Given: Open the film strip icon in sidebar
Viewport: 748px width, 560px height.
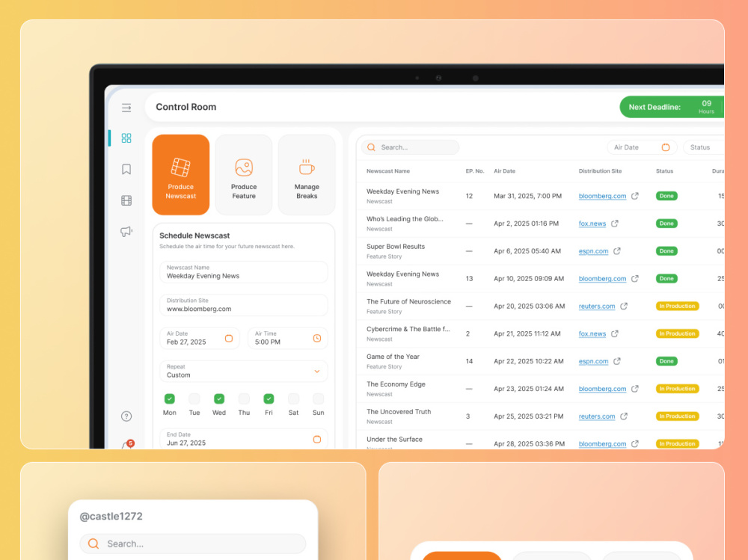Looking at the screenshot, I should [126, 200].
